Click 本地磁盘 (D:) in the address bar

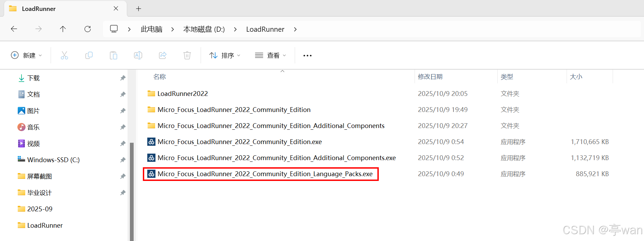[204, 29]
